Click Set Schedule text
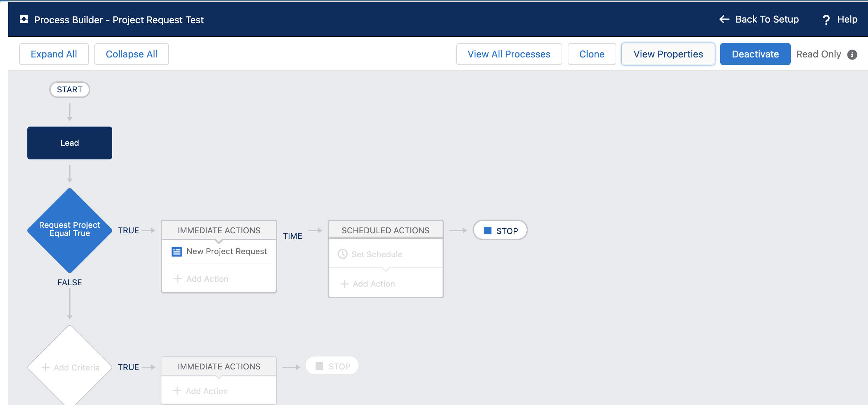This screenshot has width=868, height=405. tap(377, 254)
